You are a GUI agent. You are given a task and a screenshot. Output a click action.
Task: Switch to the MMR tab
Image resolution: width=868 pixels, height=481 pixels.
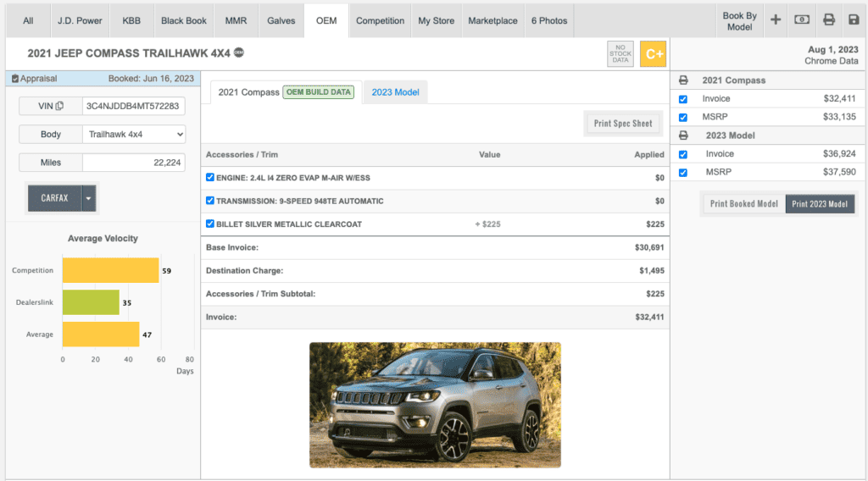236,20
